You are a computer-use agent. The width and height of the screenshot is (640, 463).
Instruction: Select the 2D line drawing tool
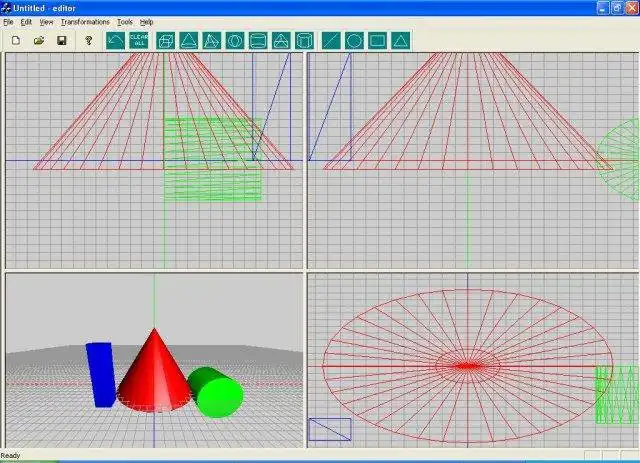click(x=331, y=41)
